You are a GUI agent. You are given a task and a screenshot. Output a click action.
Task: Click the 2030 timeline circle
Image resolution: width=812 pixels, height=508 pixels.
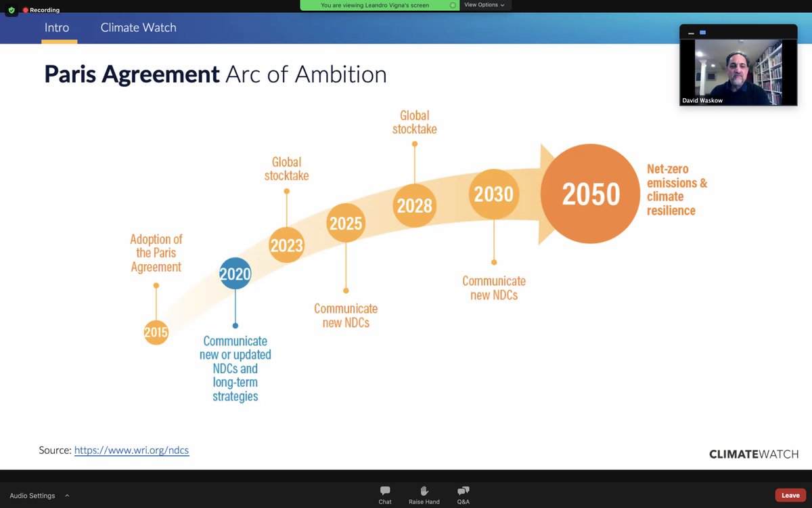pyautogui.click(x=494, y=194)
